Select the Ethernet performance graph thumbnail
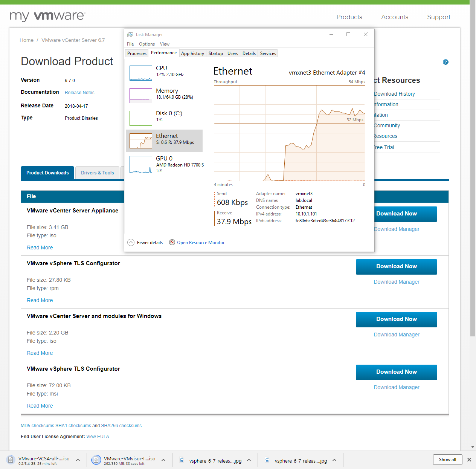 tap(141, 141)
